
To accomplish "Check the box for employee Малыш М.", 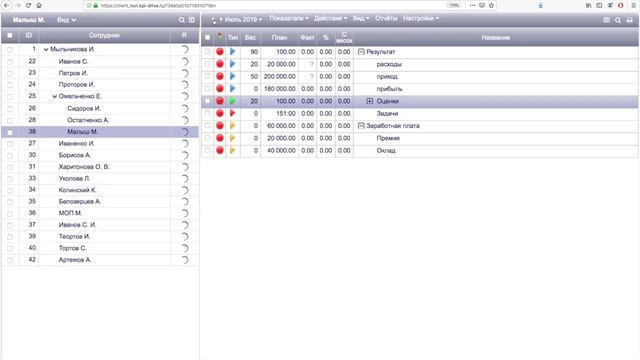I will [10, 132].
